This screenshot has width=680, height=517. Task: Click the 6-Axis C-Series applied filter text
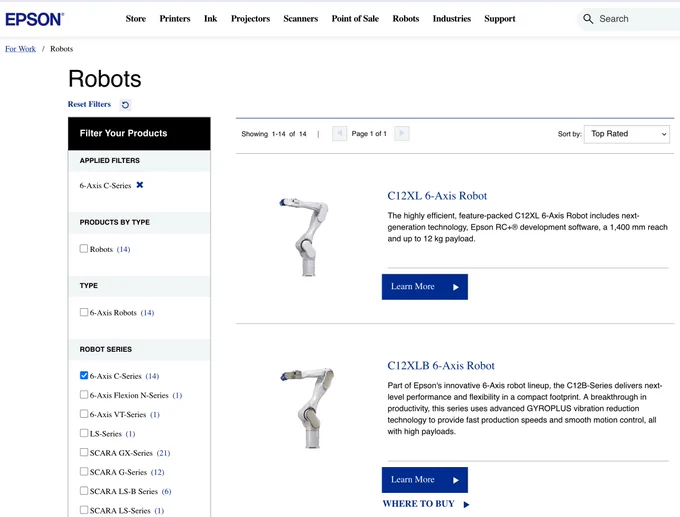click(105, 186)
